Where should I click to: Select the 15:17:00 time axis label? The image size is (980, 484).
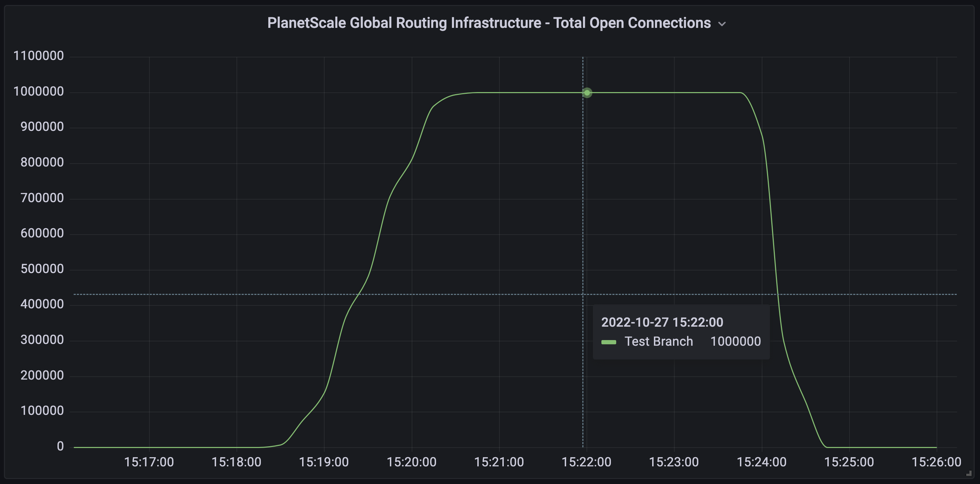point(149,462)
